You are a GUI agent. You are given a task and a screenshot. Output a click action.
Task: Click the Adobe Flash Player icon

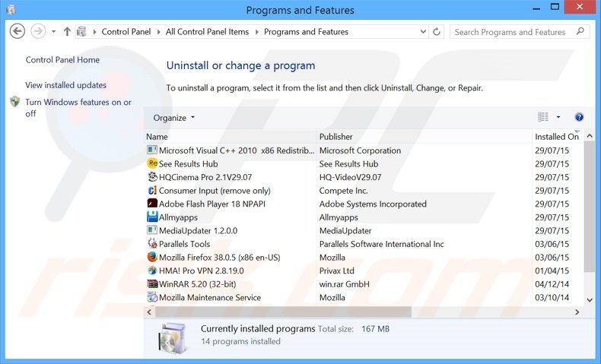tap(152, 204)
